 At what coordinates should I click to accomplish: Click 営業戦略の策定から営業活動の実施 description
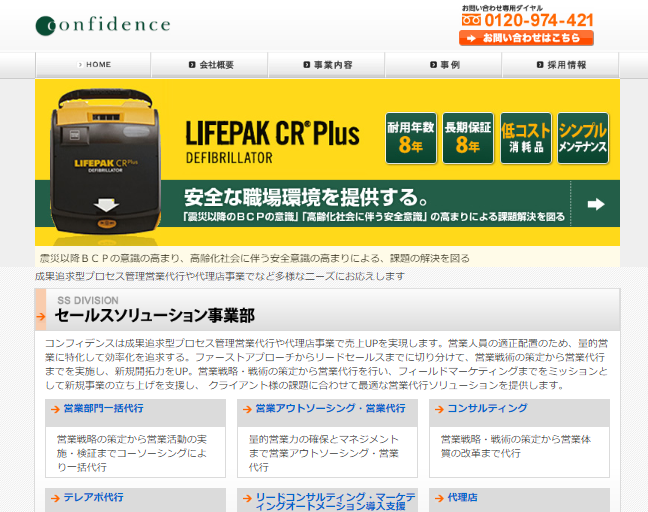click(x=132, y=453)
